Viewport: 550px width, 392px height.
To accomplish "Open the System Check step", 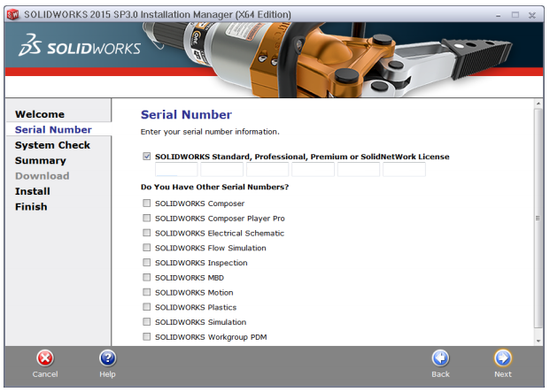I will pos(52,145).
